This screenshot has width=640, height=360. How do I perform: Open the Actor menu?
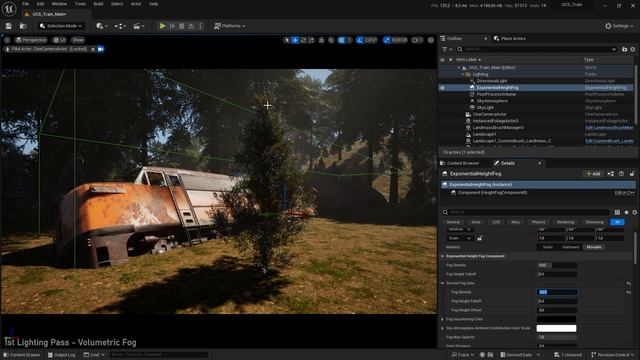136,4
